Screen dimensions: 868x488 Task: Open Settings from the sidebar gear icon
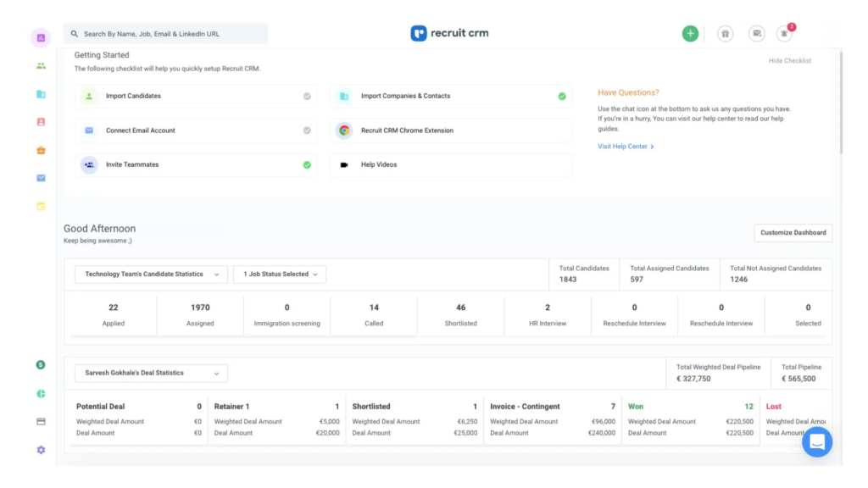(41, 449)
